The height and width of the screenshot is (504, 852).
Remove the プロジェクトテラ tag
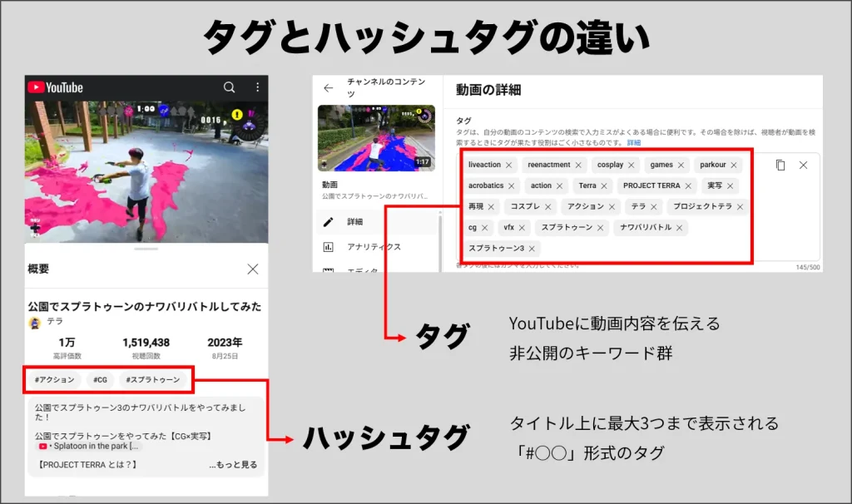click(740, 207)
